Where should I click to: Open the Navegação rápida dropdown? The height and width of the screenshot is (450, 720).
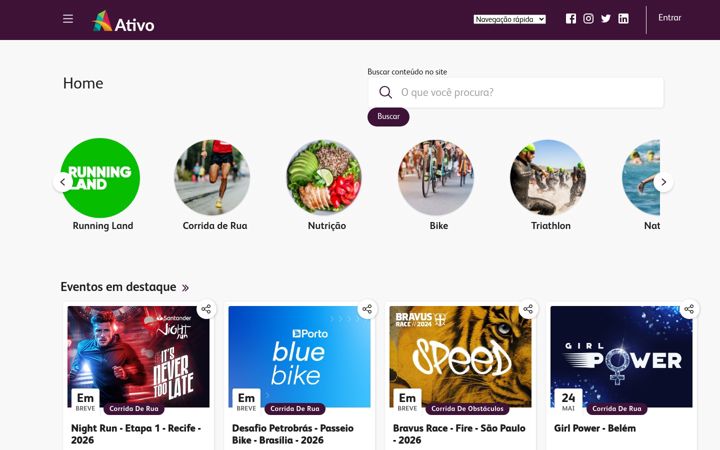pyautogui.click(x=510, y=19)
